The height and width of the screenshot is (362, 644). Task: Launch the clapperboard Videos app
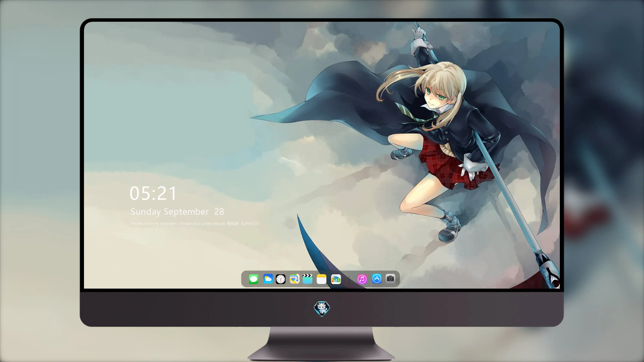308,279
